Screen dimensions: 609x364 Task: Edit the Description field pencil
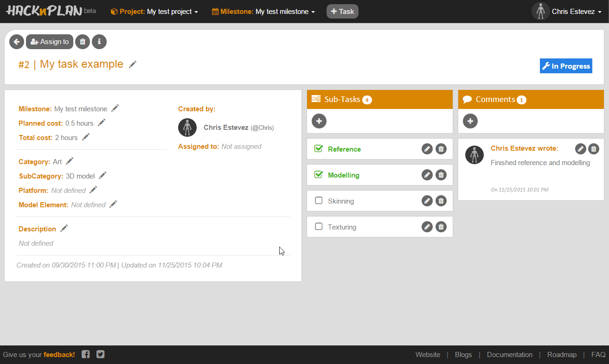point(64,228)
